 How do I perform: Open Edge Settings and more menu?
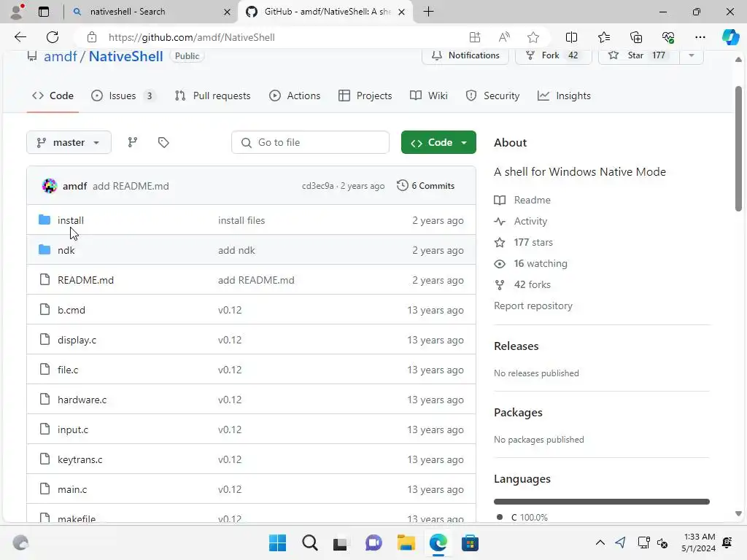(700, 37)
